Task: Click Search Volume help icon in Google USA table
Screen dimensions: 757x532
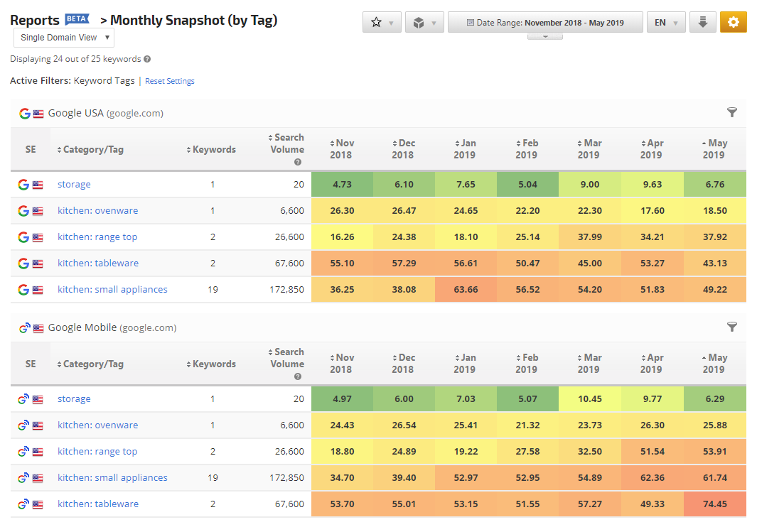Action: click(x=298, y=162)
